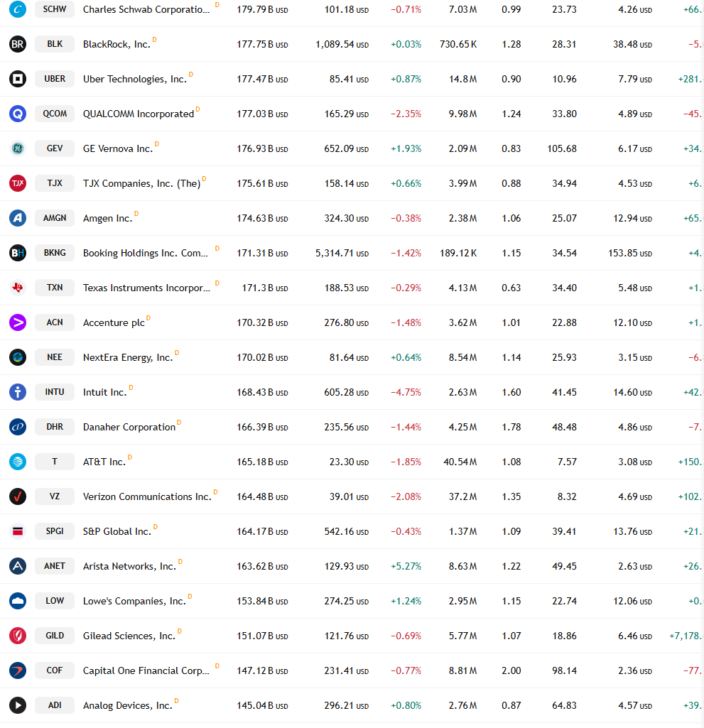Click Booking Holdings price 5,314.71 USD

(x=342, y=253)
